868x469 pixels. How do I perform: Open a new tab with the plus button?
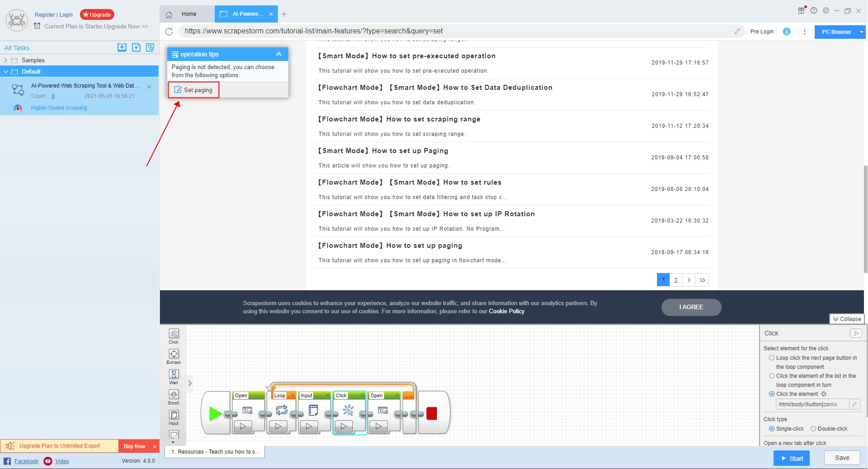coord(284,14)
